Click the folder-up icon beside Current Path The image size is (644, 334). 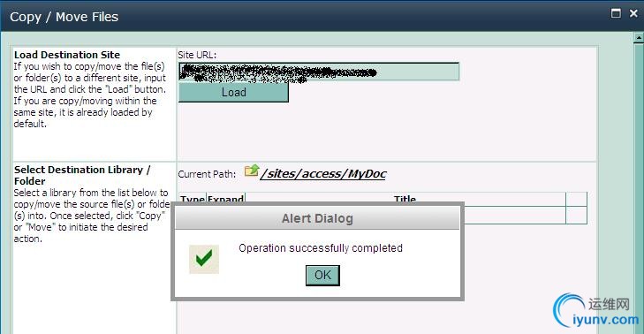pos(252,171)
